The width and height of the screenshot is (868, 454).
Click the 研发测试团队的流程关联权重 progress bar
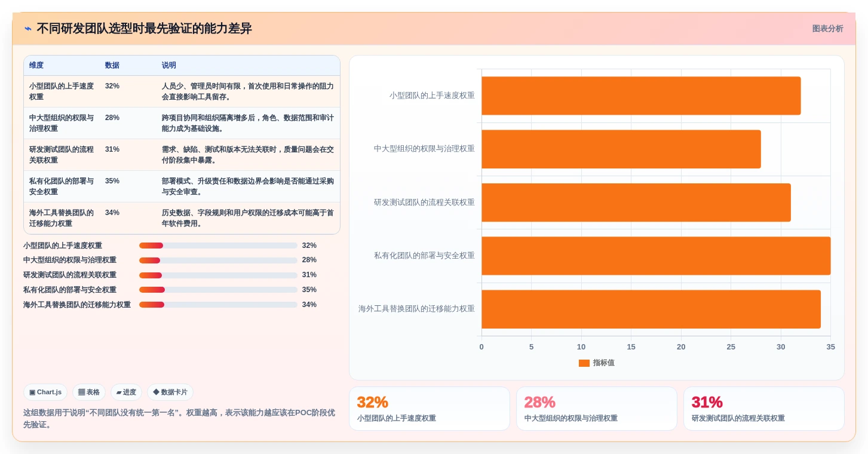[x=218, y=275]
